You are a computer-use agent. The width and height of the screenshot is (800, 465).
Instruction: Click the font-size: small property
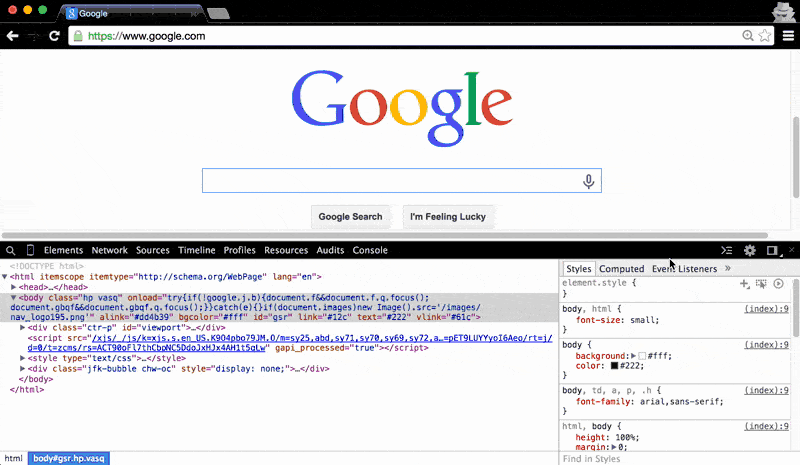617,320
